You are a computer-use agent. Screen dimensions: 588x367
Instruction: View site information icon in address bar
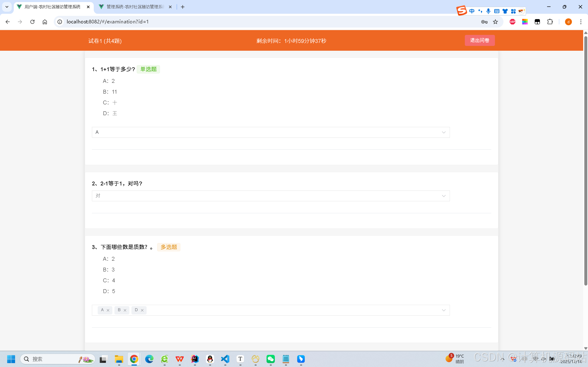coord(60,22)
